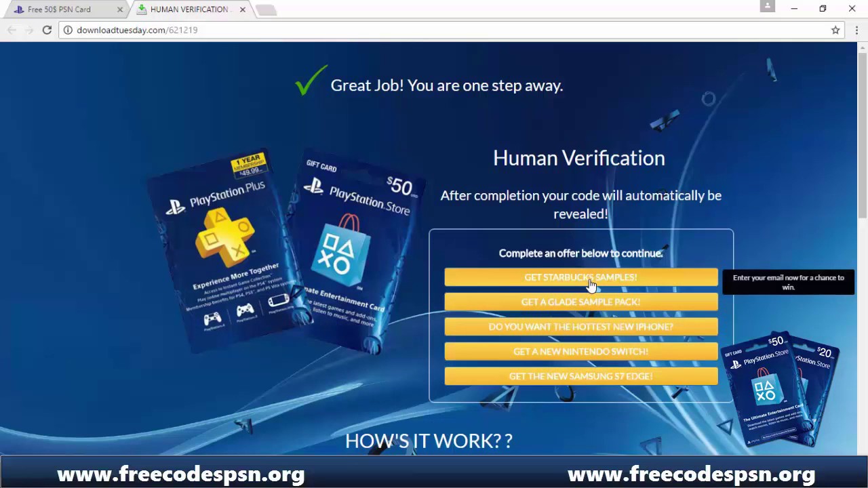Bookmark this page with the star icon

click(835, 30)
